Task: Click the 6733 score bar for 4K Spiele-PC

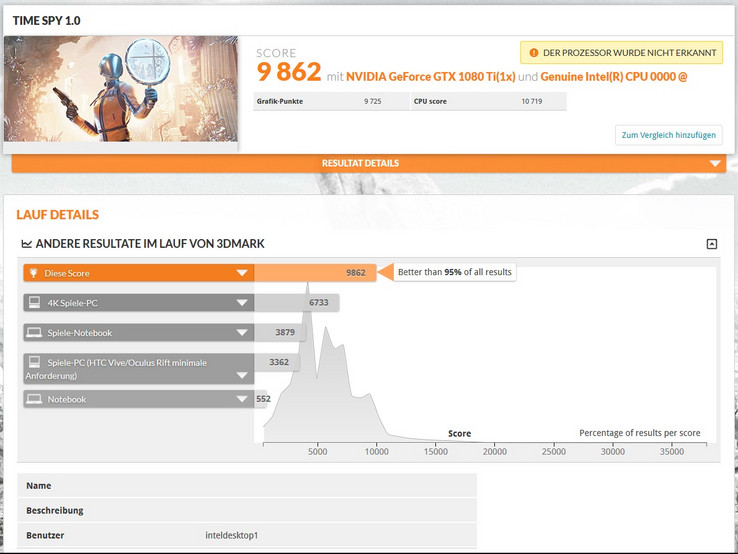Action: coord(297,303)
